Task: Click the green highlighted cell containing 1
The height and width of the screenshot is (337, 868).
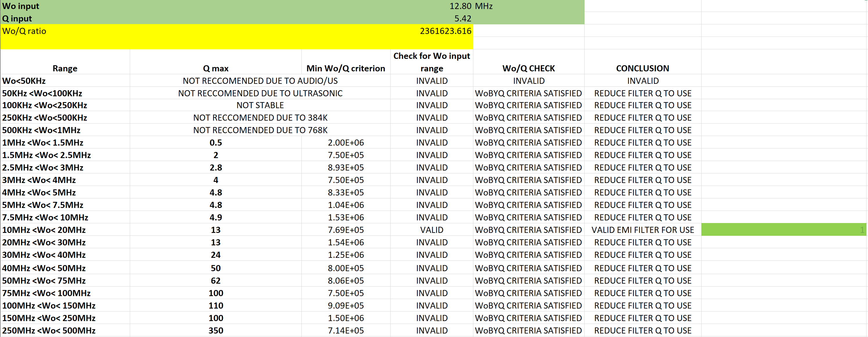Action: [784, 230]
